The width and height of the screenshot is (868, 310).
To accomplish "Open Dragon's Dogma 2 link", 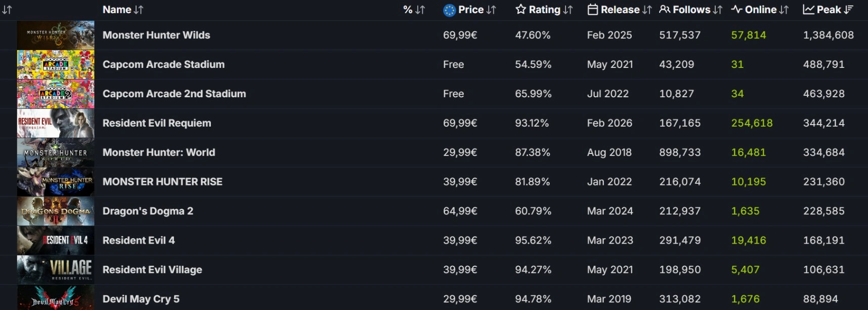I will click(148, 211).
